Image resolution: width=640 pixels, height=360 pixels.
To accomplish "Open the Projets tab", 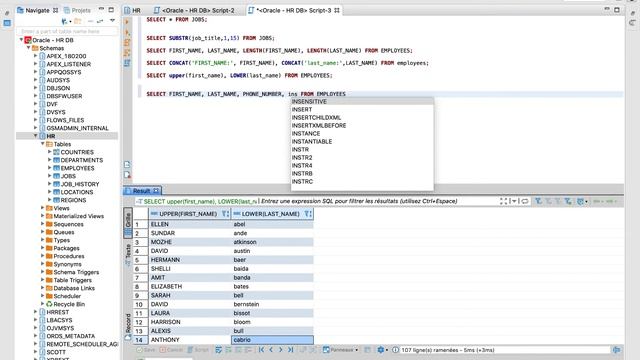I will 78,10.
